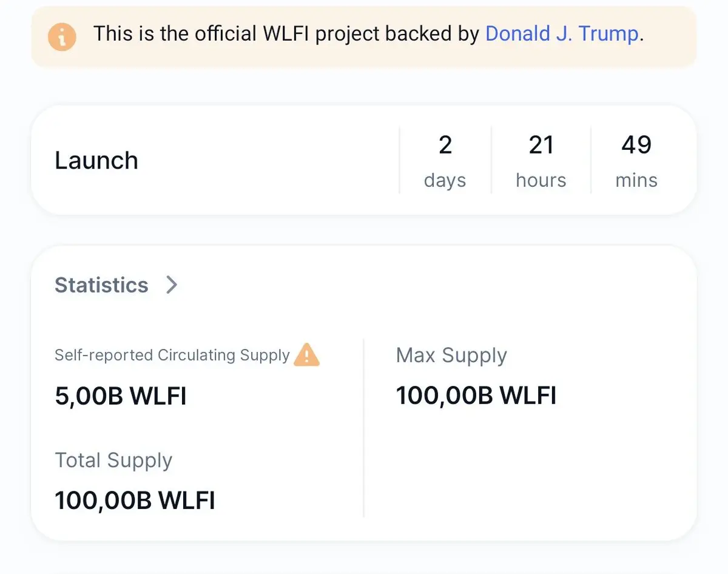Select the 49 mins countdown cell
Image resolution: width=728 pixels, height=574 pixels.
(636, 161)
